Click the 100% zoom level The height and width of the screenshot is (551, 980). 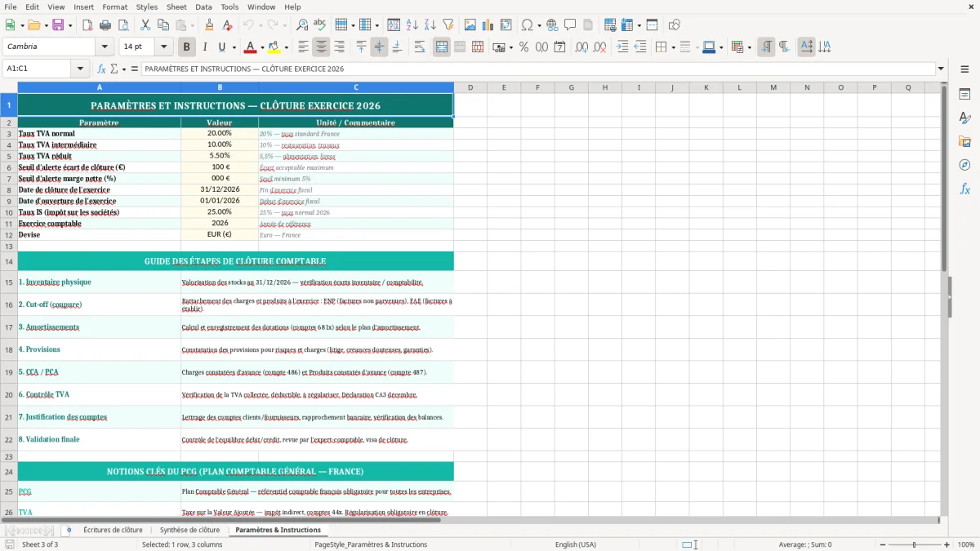[x=966, y=544]
